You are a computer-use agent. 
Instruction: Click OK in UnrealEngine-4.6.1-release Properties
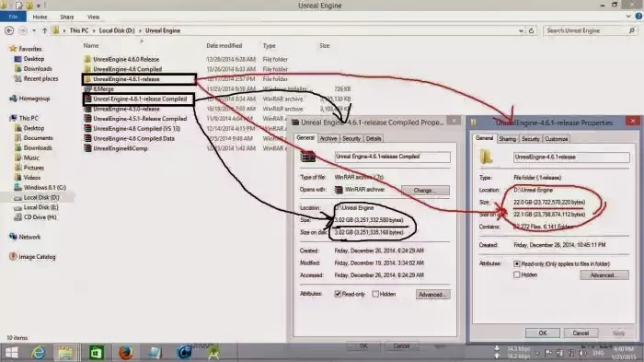[543, 333]
